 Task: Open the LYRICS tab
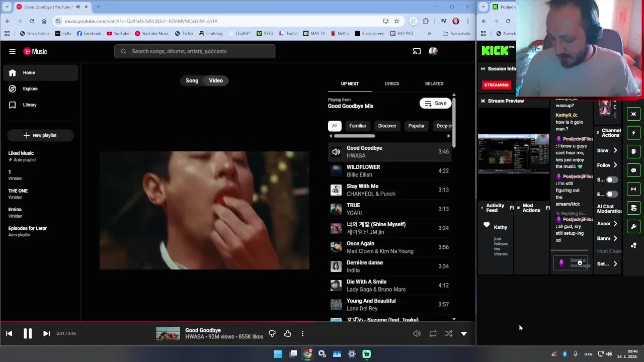[x=392, y=83]
